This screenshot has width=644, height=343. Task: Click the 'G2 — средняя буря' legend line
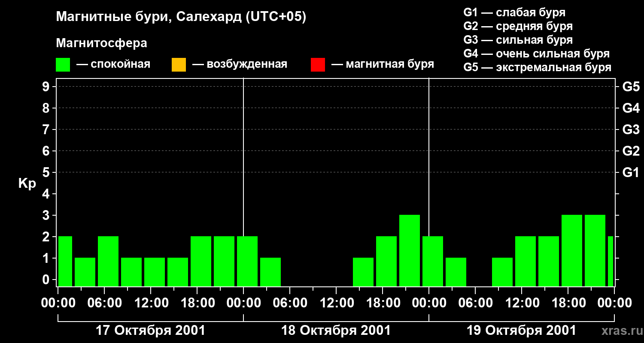(x=518, y=26)
